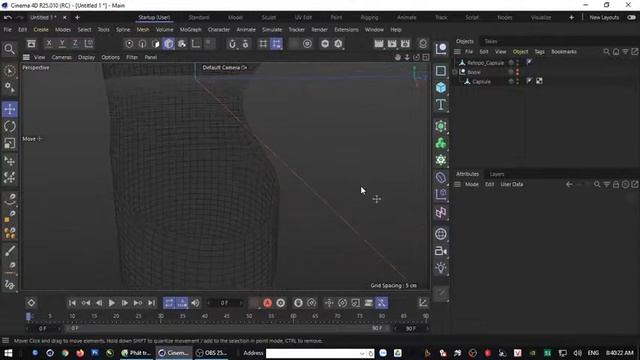Viewport: 640px width, 360px height.
Task: Toggle Enable Snap magnet icon
Action: [232, 44]
